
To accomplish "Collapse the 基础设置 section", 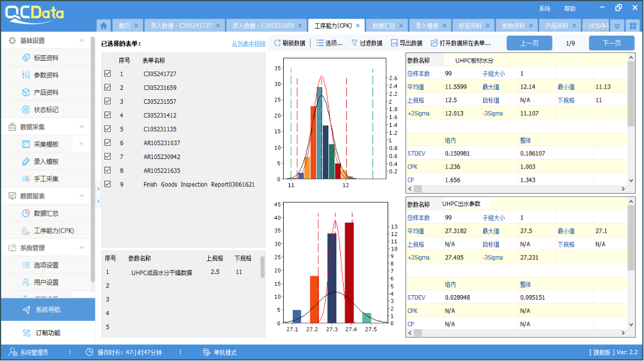I will (82, 41).
